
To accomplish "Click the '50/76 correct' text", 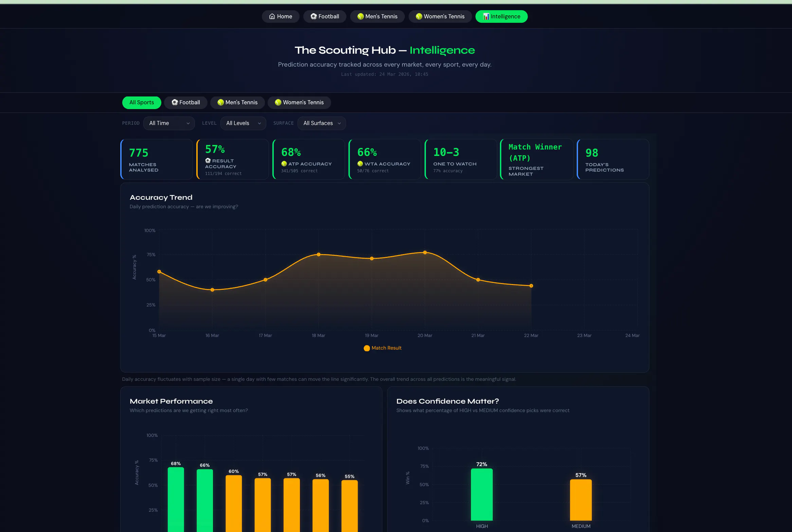I will pos(373,171).
